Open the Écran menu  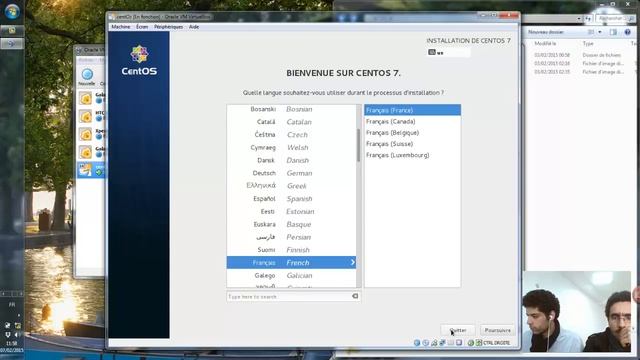coord(142,27)
